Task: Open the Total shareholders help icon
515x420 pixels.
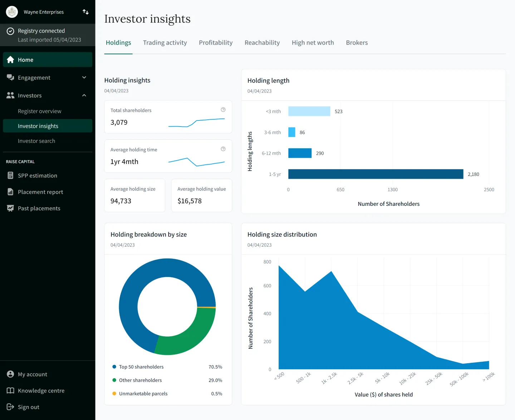Action: coord(223,110)
